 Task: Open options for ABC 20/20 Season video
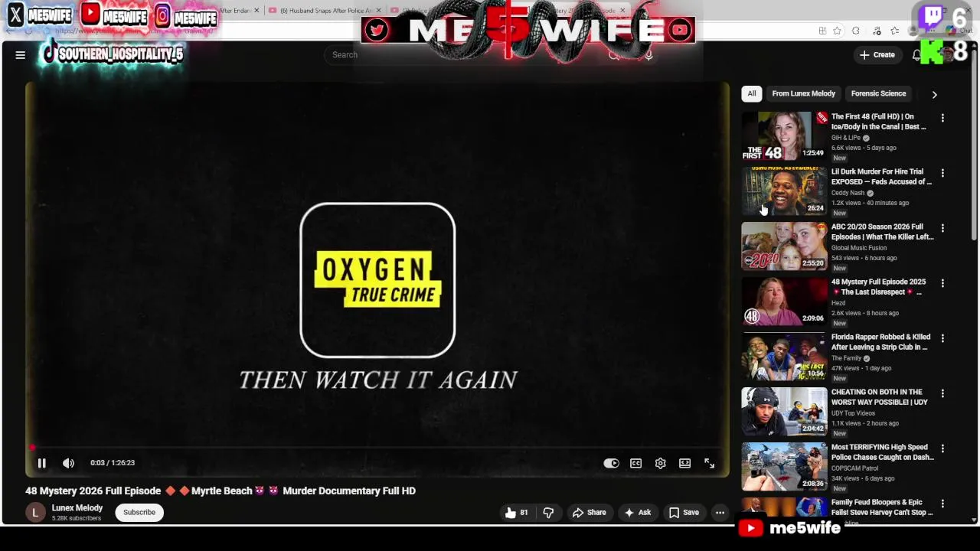942,228
